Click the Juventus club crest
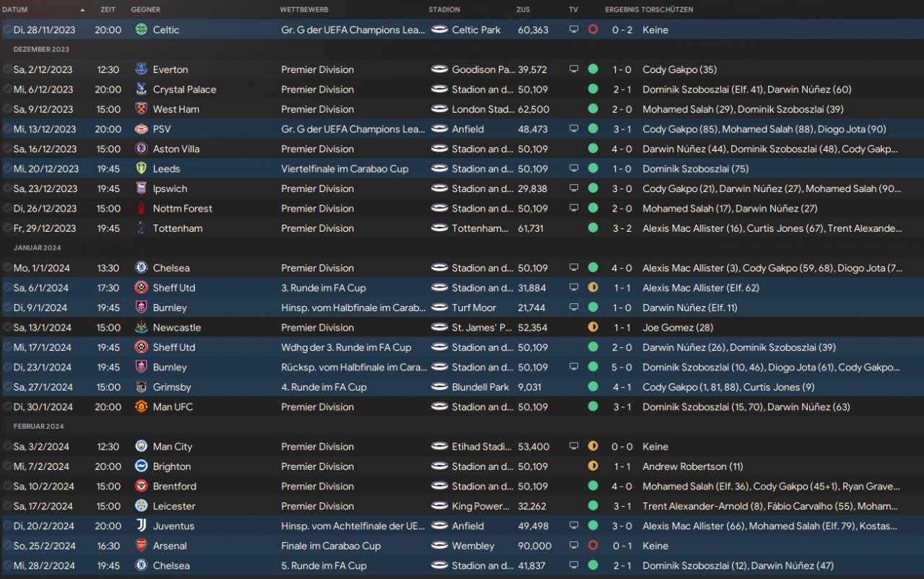The width and height of the screenshot is (924, 579). point(141,526)
